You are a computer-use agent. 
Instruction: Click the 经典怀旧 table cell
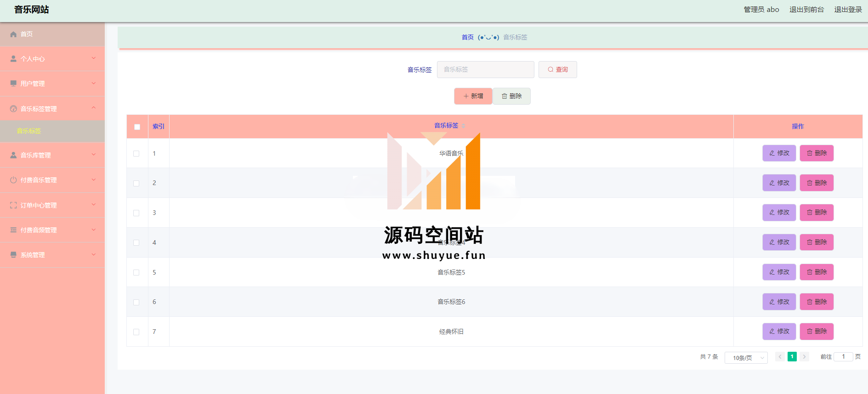[x=451, y=332]
